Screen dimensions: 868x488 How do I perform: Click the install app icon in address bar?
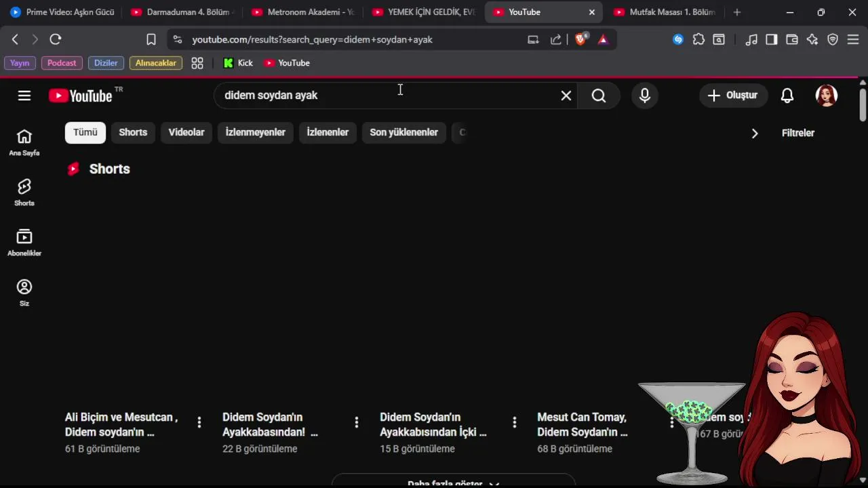534,39
